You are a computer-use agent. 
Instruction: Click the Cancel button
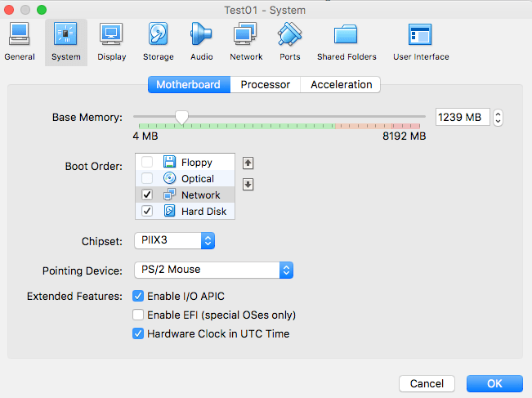[x=427, y=383]
